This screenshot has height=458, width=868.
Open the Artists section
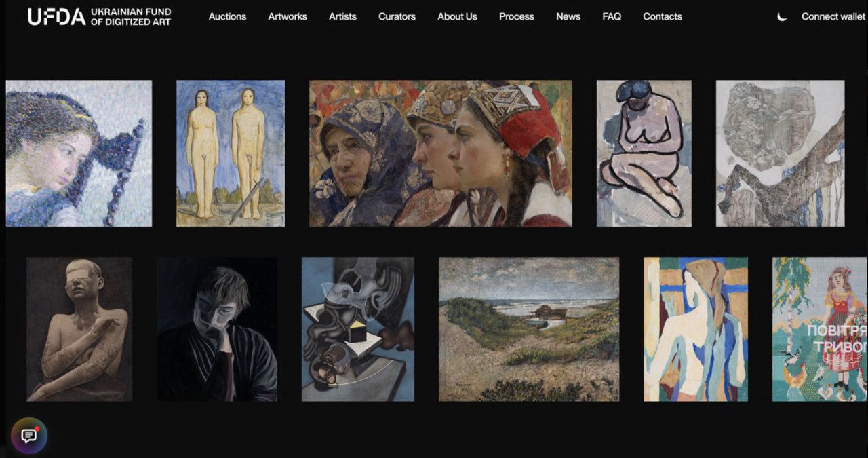point(342,17)
